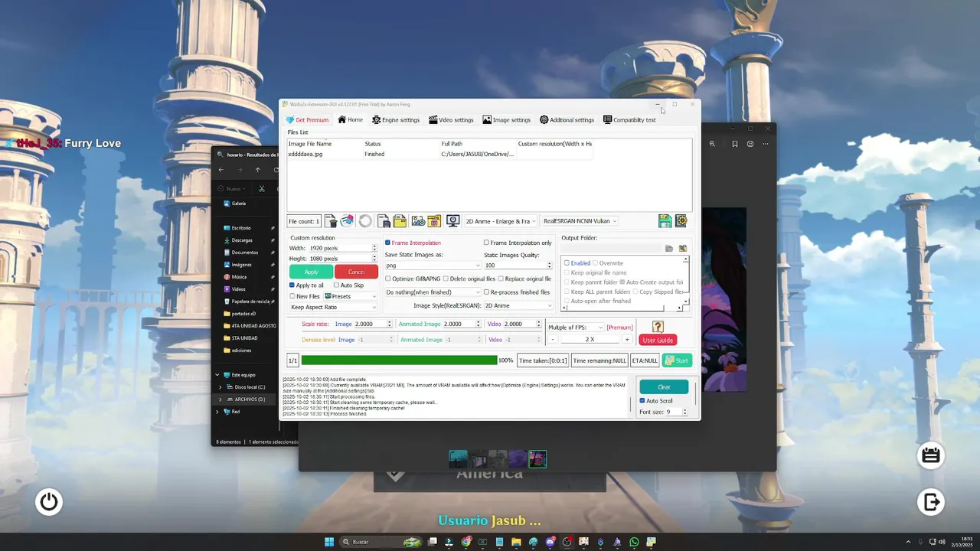Open the Get Premium tab
Screen dimensions: 980x551
pos(307,120)
